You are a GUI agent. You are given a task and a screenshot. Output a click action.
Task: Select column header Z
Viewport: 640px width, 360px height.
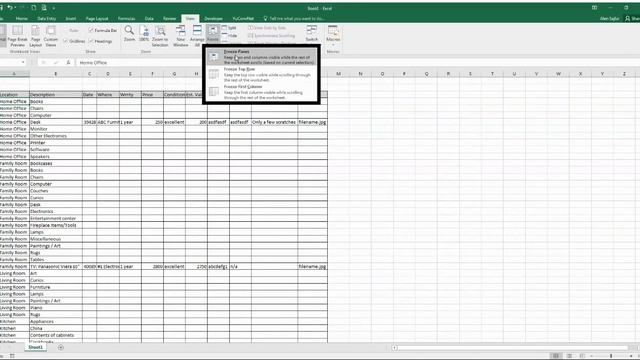point(624,74)
